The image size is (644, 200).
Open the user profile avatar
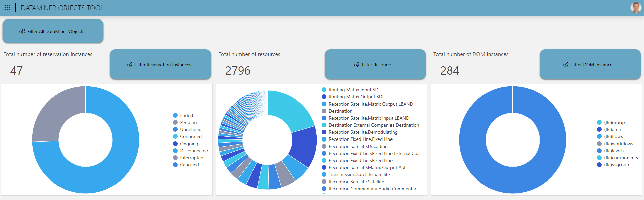[x=636, y=8]
